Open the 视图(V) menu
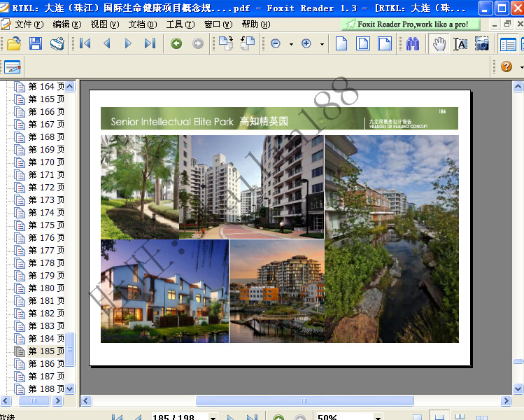Screen dimensions: 524x420 point(105,24)
